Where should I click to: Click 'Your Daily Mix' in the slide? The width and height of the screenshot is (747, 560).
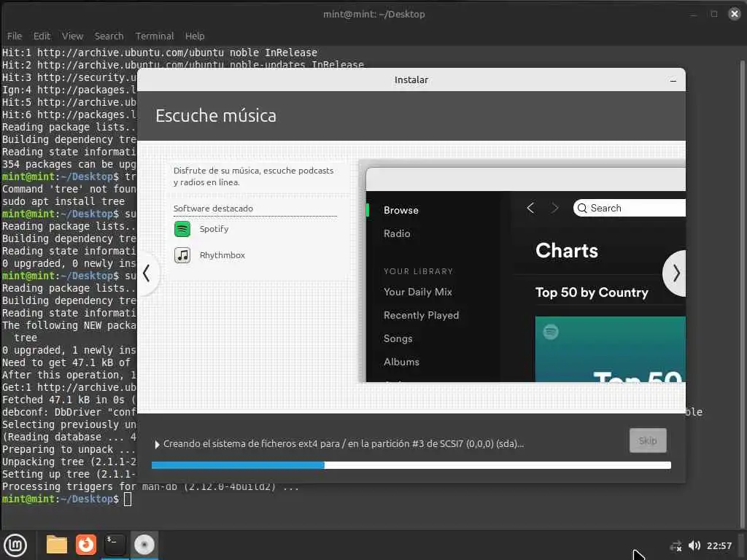418,292
